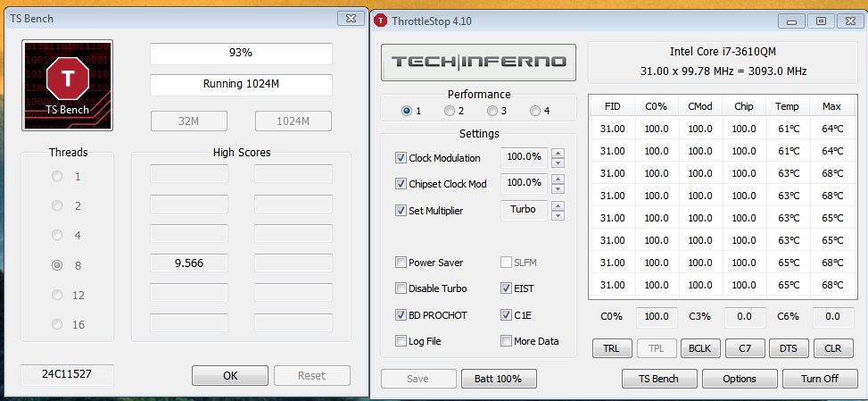
Task: Enable the Log File checkbox
Action: click(x=401, y=341)
